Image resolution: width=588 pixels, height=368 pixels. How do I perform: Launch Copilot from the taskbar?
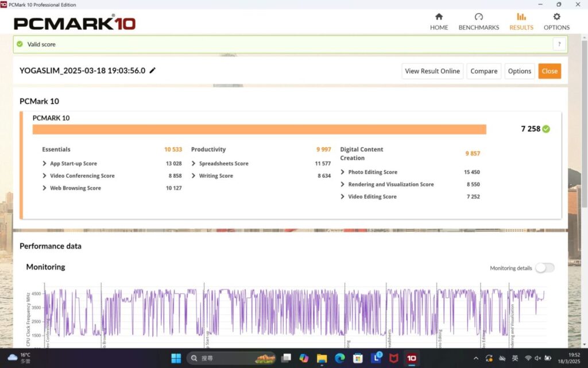coord(304,358)
